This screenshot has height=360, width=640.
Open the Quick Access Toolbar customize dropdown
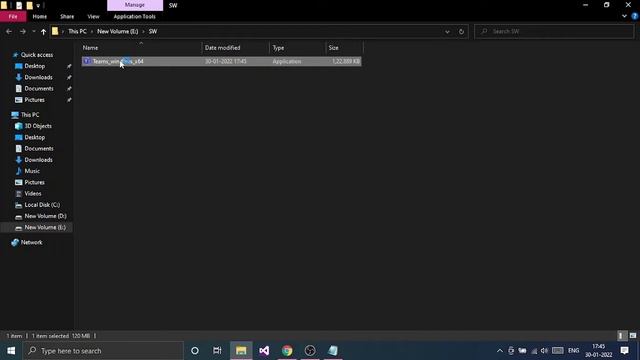click(x=38, y=5)
